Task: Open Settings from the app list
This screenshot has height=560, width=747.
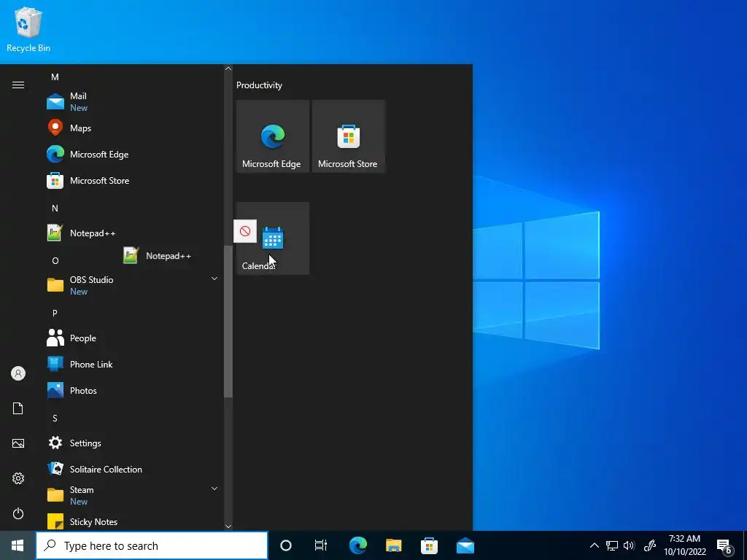Action: (x=133, y=443)
